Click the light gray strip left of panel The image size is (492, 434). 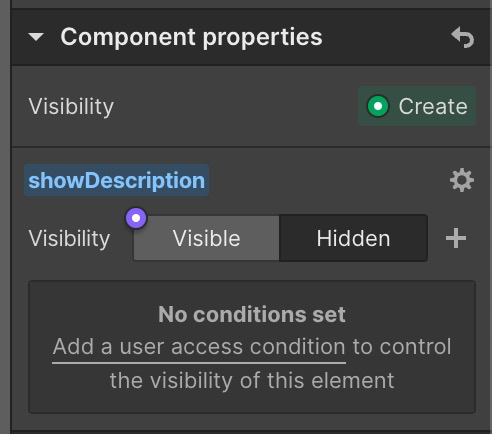point(5,217)
